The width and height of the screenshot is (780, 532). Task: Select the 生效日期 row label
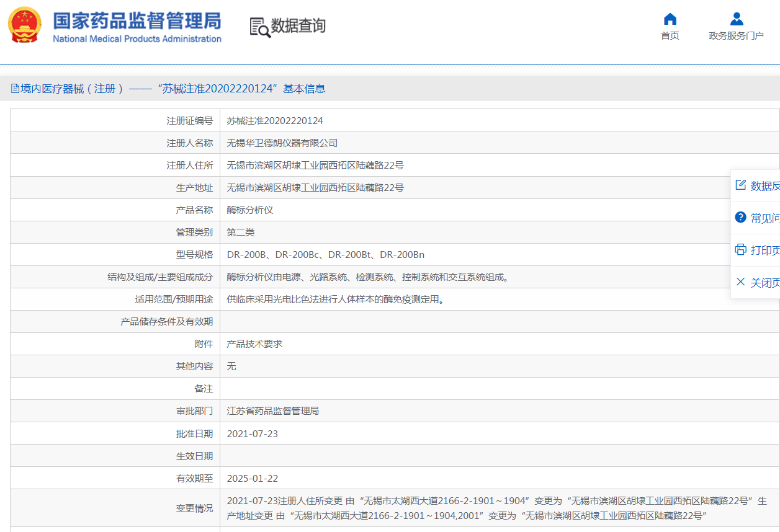click(x=194, y=456)
